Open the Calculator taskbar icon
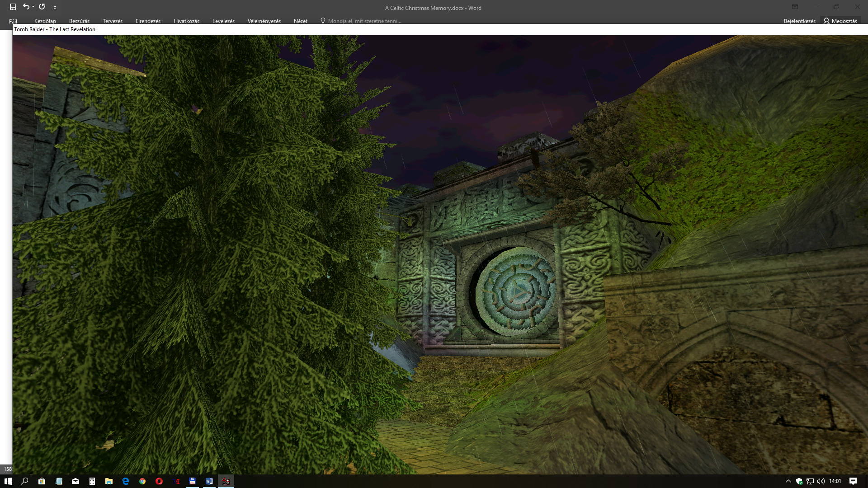 point(92,481)
